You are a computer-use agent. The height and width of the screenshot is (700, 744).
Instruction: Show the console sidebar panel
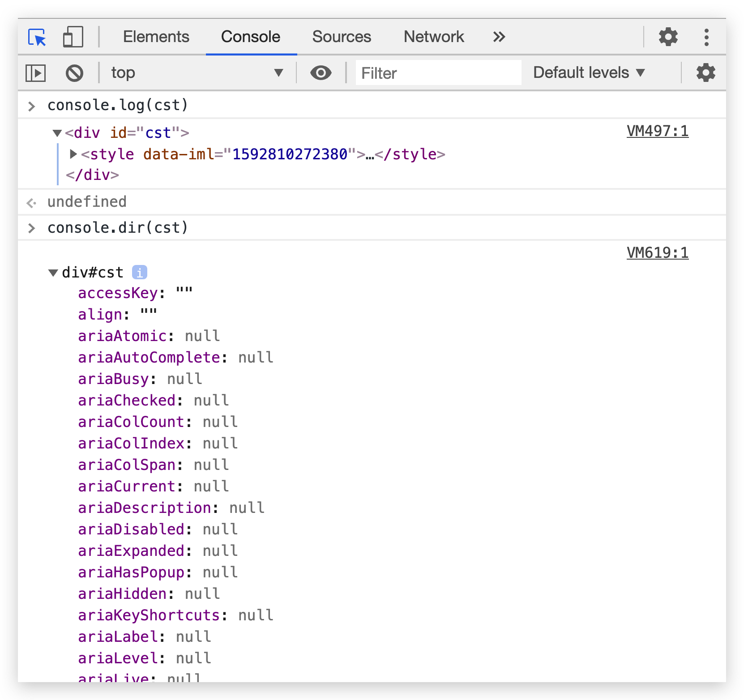coord(35,73)
